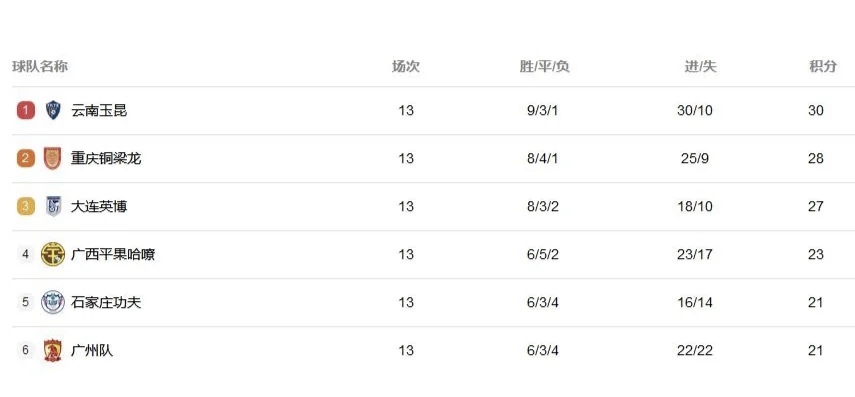The width and height of the screenshot is (855, 397).
Task: Click the 大连英博 team crest icon
Action: (x=53, y=207)
